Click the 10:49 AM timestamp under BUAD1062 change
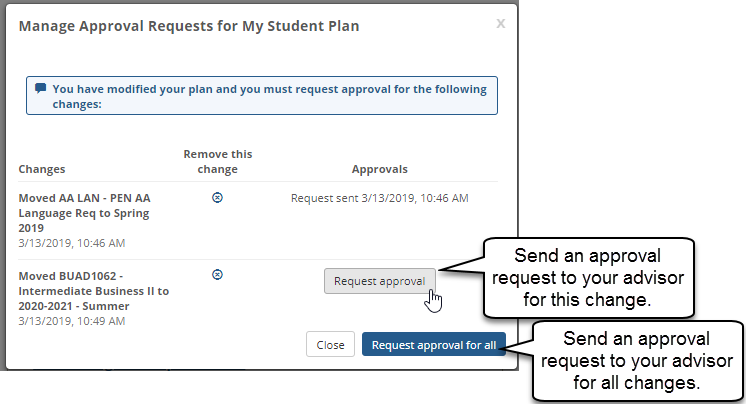This screenshot has width=746, height=404. [72, 322]
